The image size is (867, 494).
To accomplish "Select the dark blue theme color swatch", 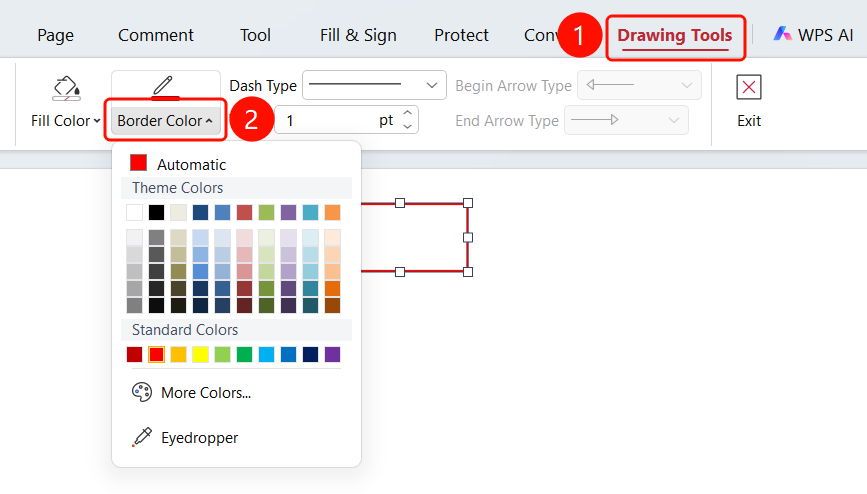I will [x=200, y=212].
